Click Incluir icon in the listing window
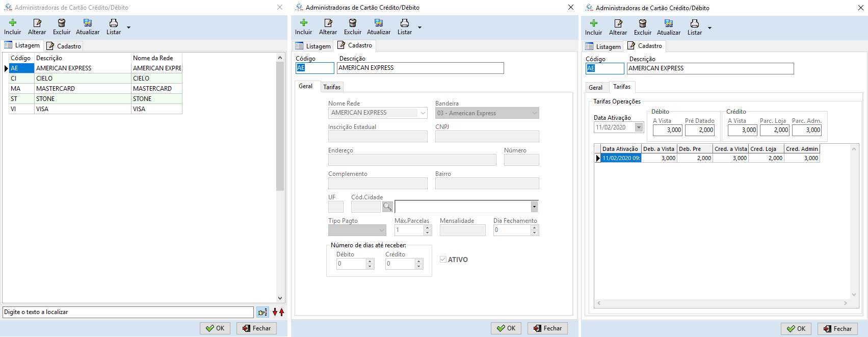868x337 pixels. click(13, 22)
